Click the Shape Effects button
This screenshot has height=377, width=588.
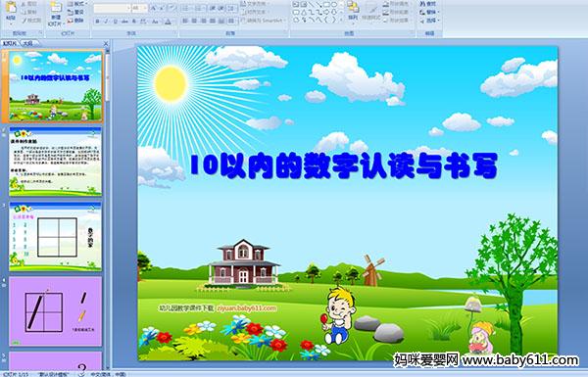(397, 21)
